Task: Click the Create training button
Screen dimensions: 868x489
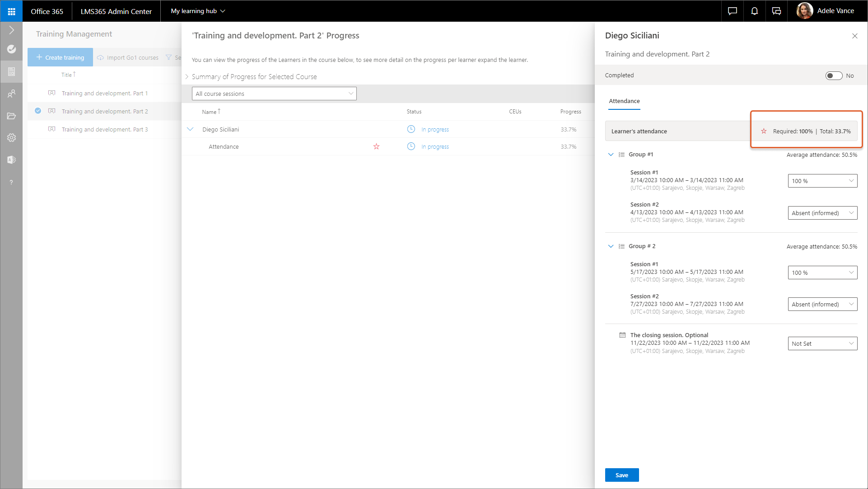Action: [60, 58]
